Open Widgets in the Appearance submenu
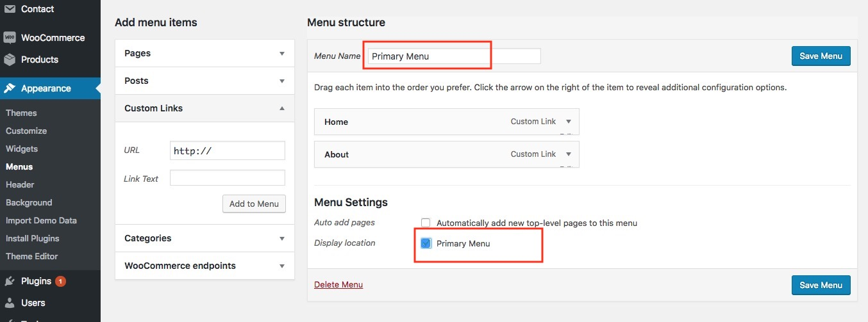The width and height of the screenshot is (868, 322). click(22, 149)
